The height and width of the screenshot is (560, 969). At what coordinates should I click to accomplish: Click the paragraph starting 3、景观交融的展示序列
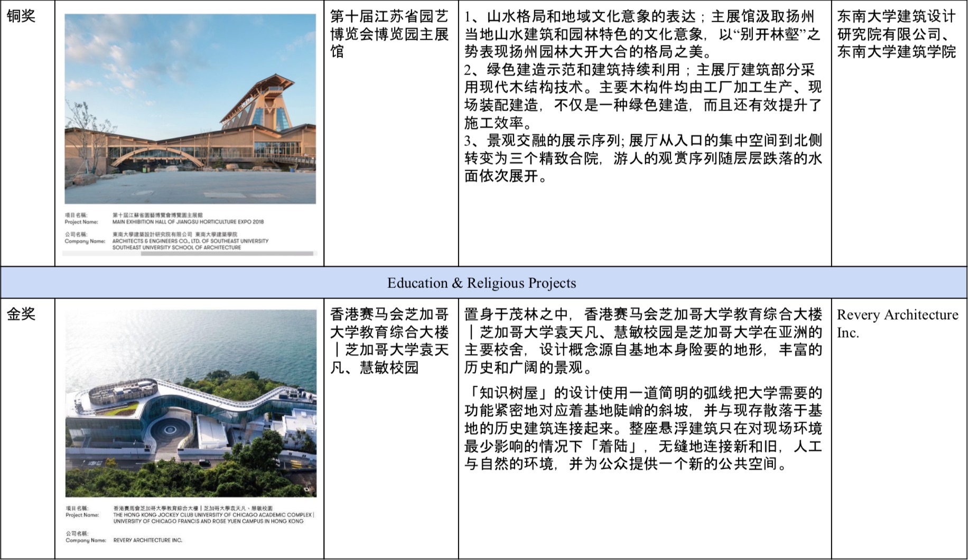(x=643, y=158)
